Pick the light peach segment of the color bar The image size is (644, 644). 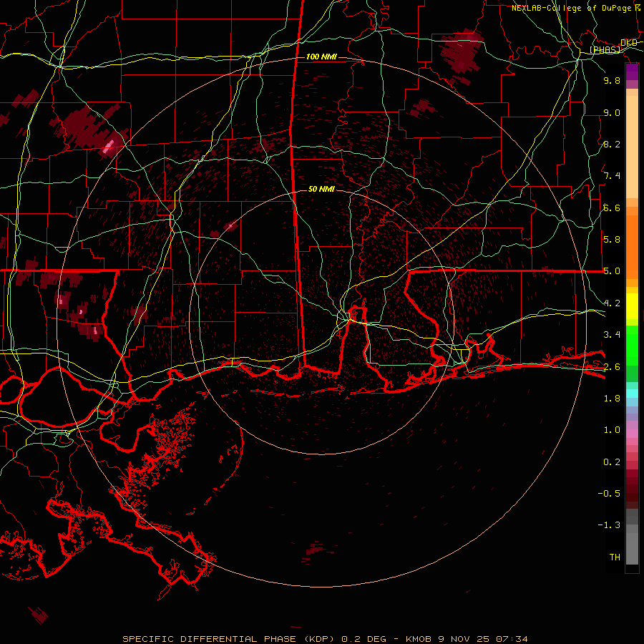pos(632,147)
